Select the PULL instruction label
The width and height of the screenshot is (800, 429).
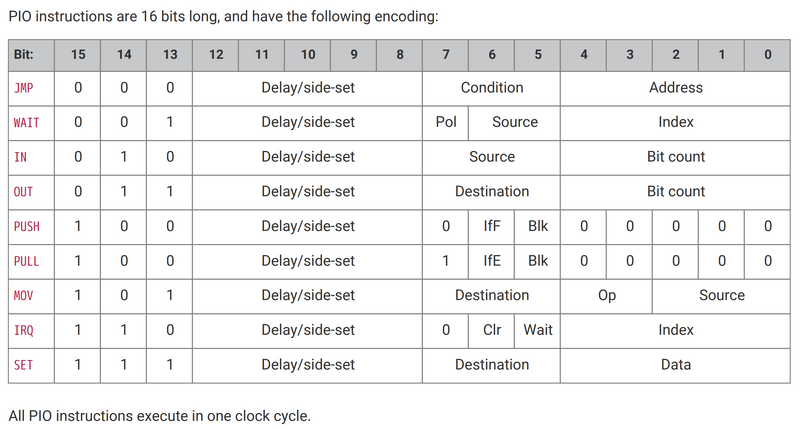pos(26,261)
